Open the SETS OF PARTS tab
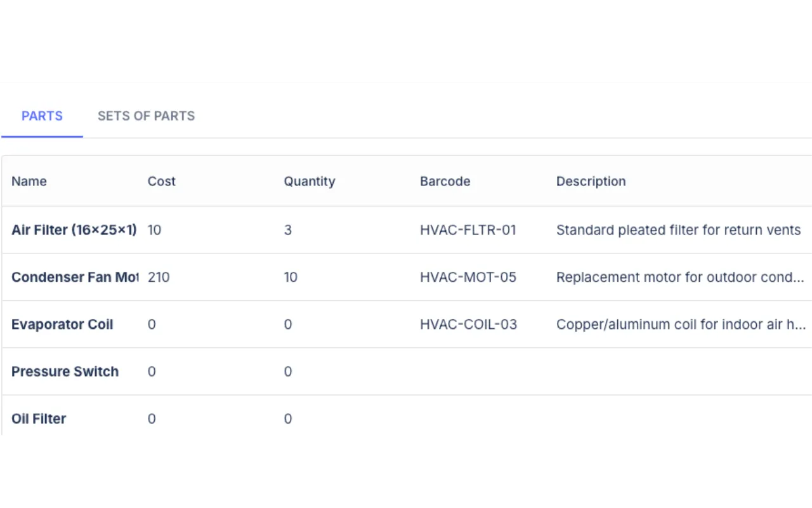Screen dimensions: 812x508 tap(146, 116)
